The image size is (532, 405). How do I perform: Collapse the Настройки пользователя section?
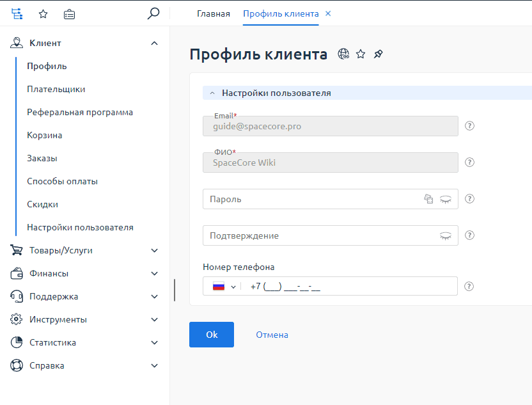coord(212,93)
